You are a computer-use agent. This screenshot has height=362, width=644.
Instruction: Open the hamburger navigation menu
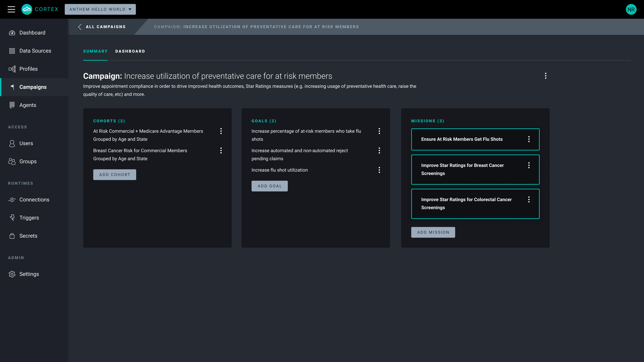[x=11, y=10]
